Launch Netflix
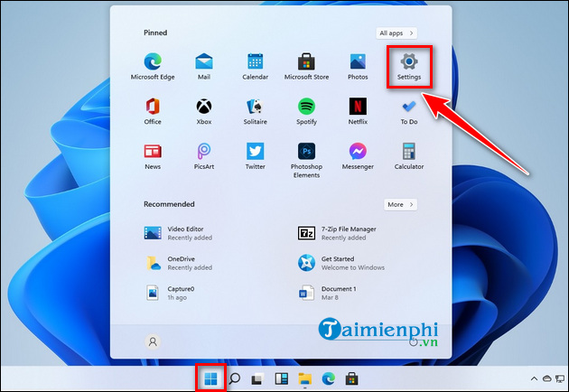This screenshot has height=392, width=569. click(x=358, y=111)
